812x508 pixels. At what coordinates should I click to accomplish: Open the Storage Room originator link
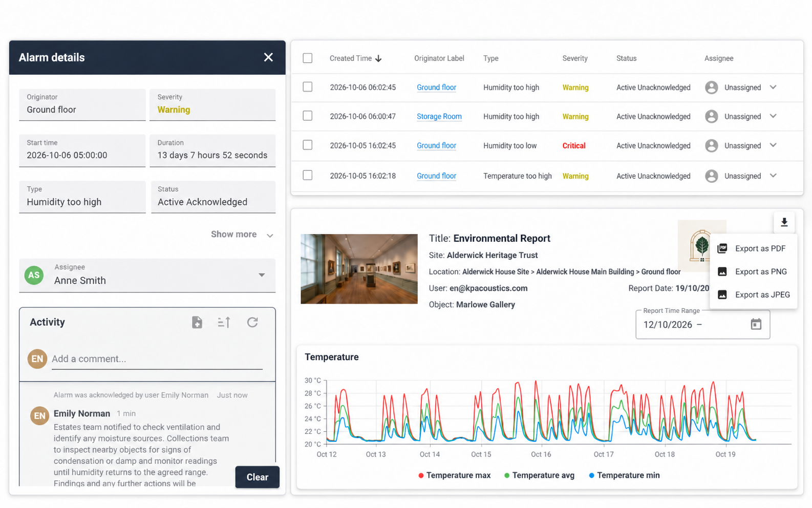439,117
